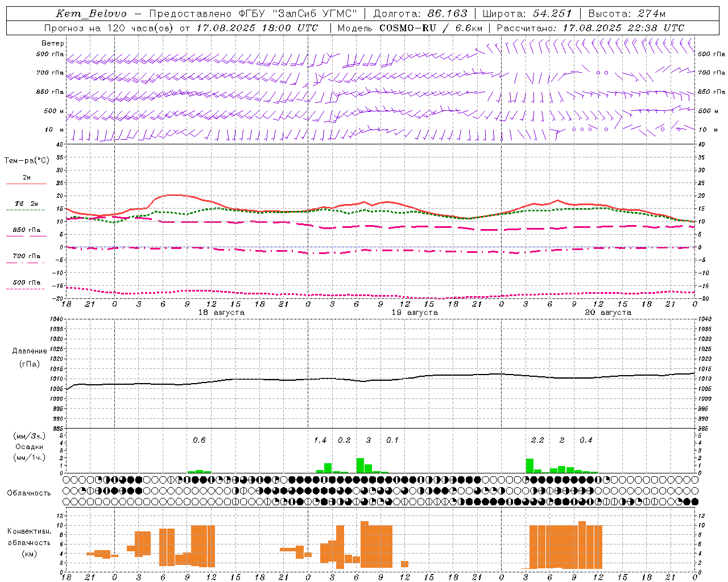This screenshot has width=728, height=582.
Task: Click the "Конвективн." convective cloud label
Action: [x=29, y=531]
